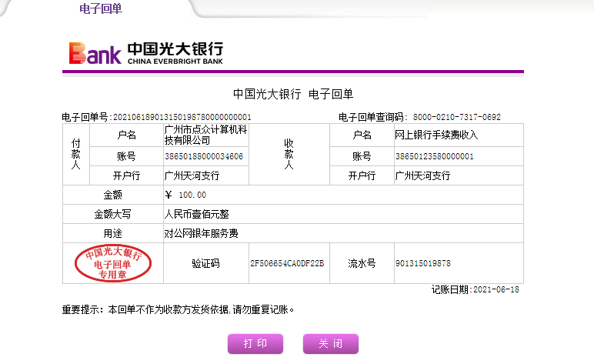The width and height of the screenshot is (594, 364).
Task: Click the 中国光大银行 电子回单 heading
Action: point(293,94)
